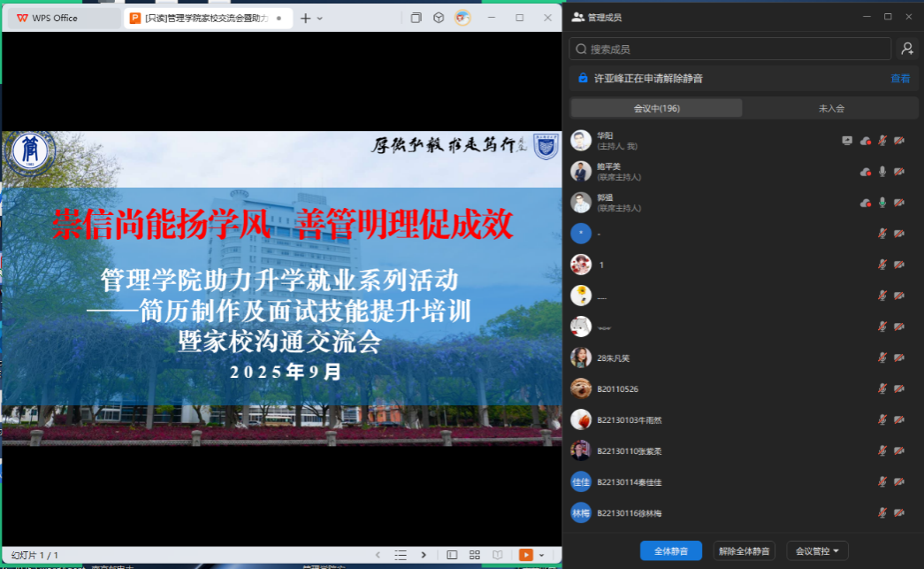Expand new tab dropdown arrow beside plus
924x569 pixels.
point(320,18)
